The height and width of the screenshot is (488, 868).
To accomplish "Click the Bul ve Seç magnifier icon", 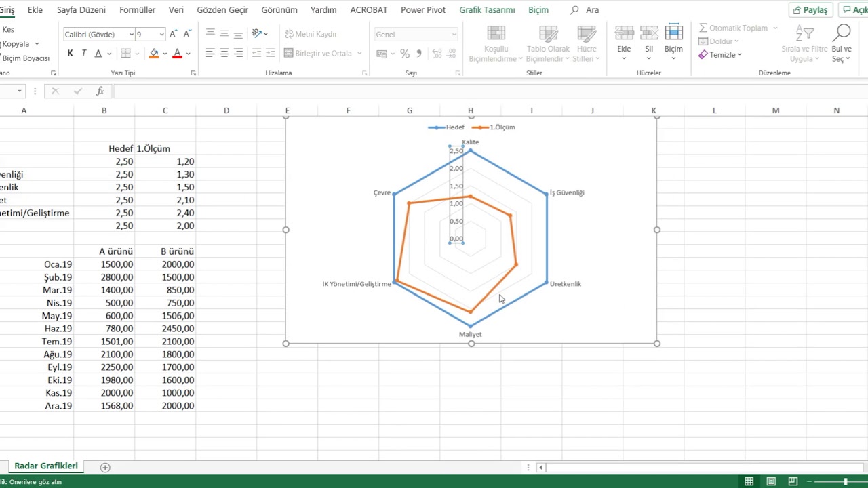I will pyautogui.click(x=842, y=33).
